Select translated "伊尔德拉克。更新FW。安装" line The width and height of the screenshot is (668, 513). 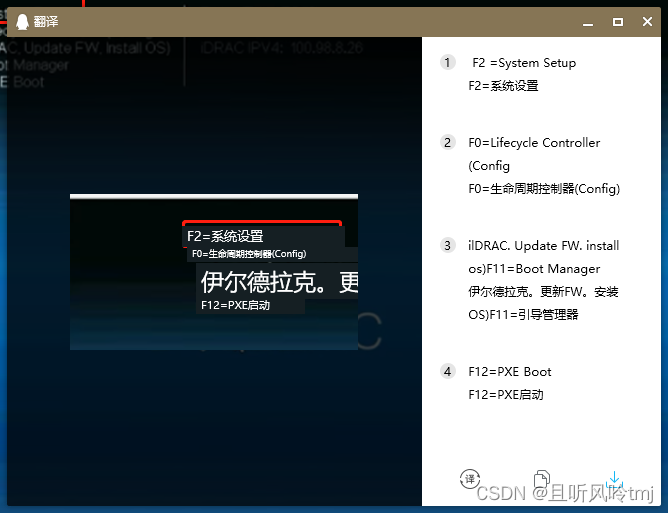(x=543, y=292)
